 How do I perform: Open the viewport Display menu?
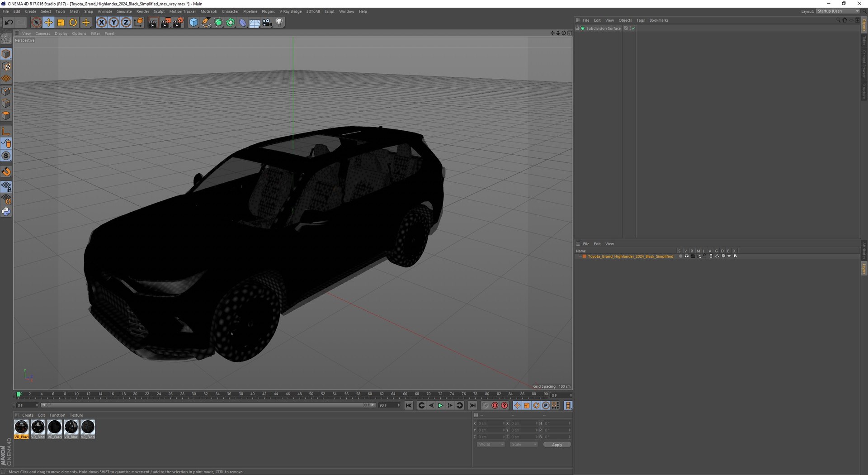pos(61,33)
